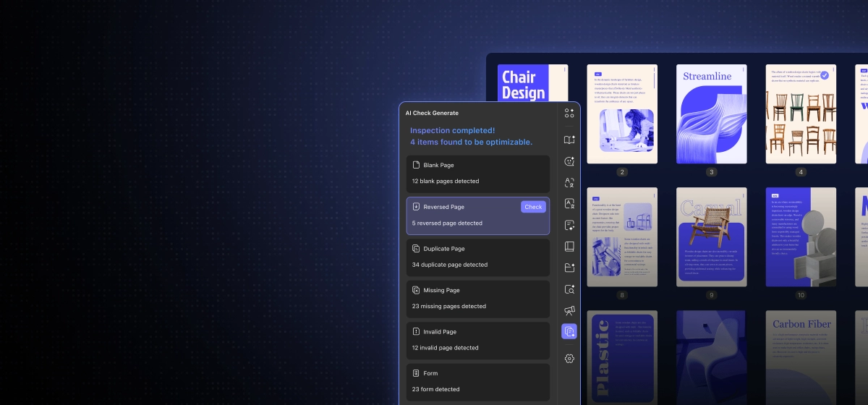Open the AI summary note icon
Screen dimensions: 868x405
point(569,225)
